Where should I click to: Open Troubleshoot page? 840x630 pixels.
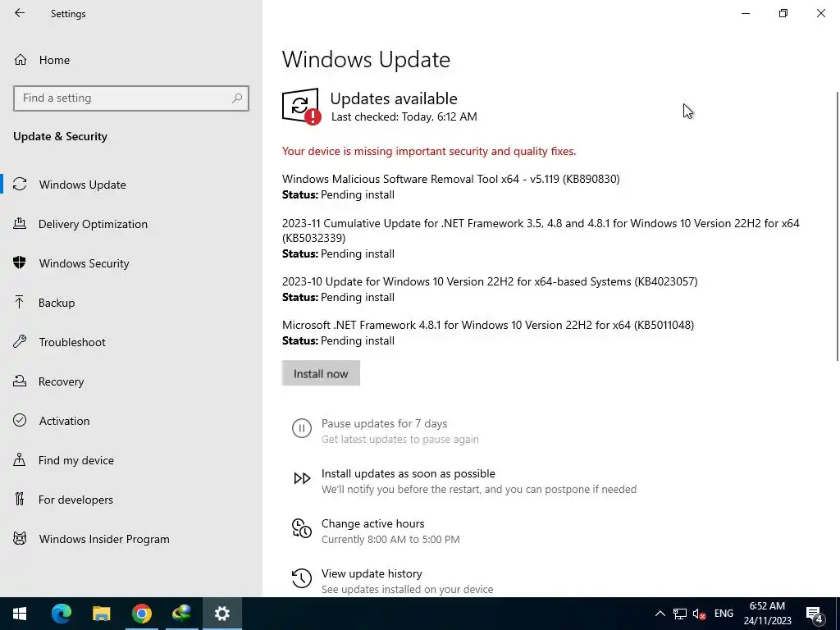131,342
